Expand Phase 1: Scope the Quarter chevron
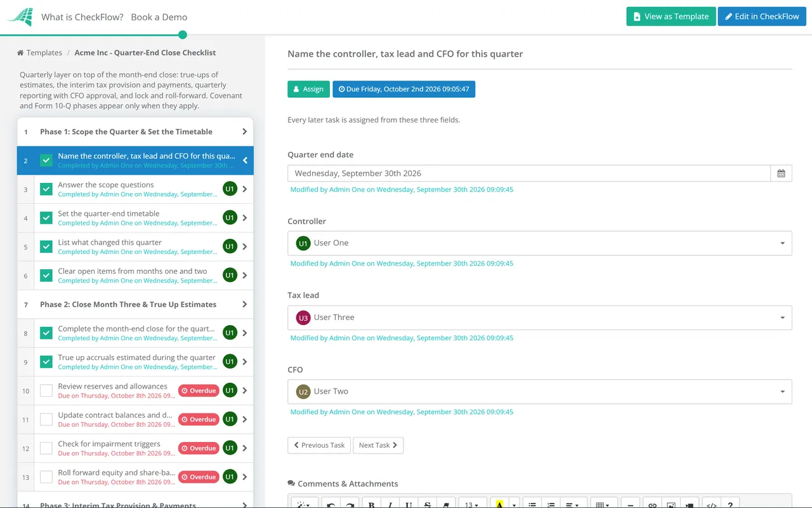812x508 pixels. click(x=244, y=132)
